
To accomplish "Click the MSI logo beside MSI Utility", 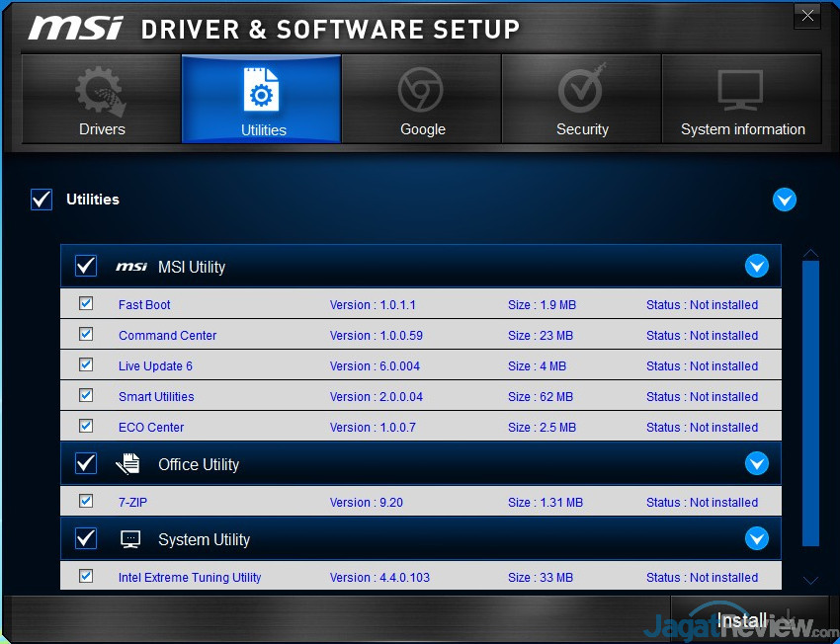I will 131,267.
